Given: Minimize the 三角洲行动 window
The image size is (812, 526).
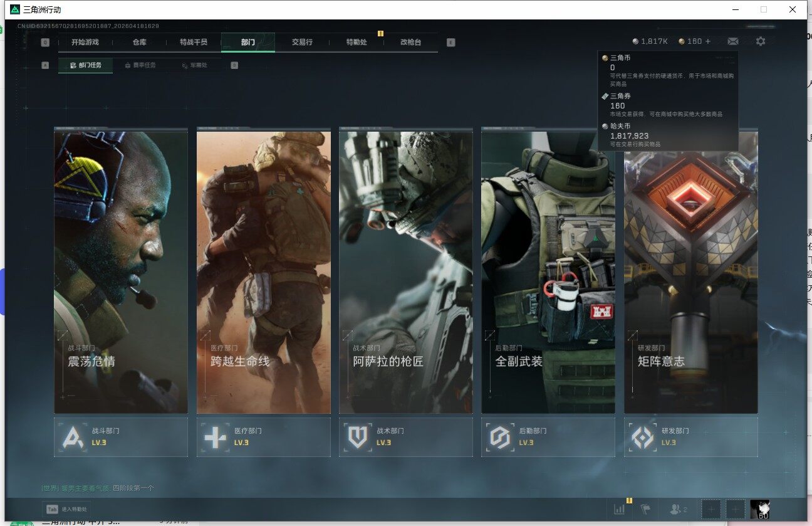Looking at the screenshot, I should [734, 10].
